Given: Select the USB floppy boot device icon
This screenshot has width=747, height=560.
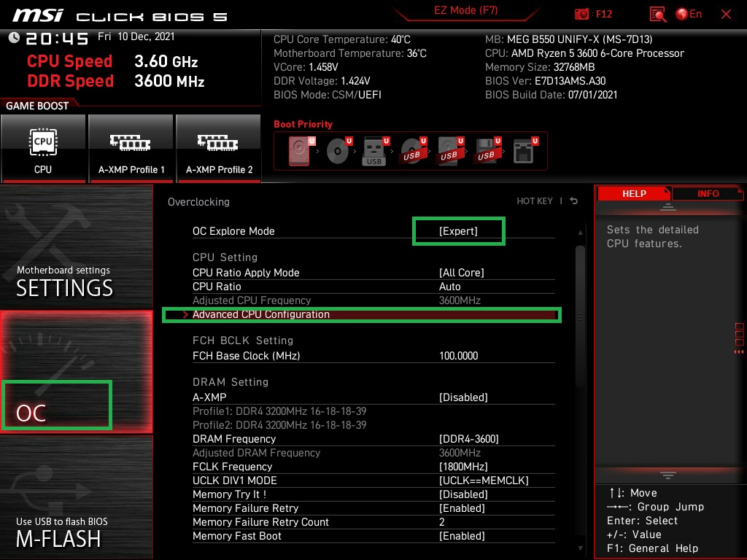Looking at the screenshot, I should tap(487, 151).
